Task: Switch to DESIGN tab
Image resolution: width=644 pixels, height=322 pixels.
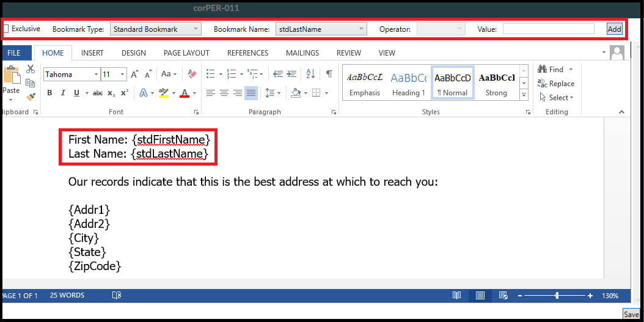Action: click(x=134, y=53)
